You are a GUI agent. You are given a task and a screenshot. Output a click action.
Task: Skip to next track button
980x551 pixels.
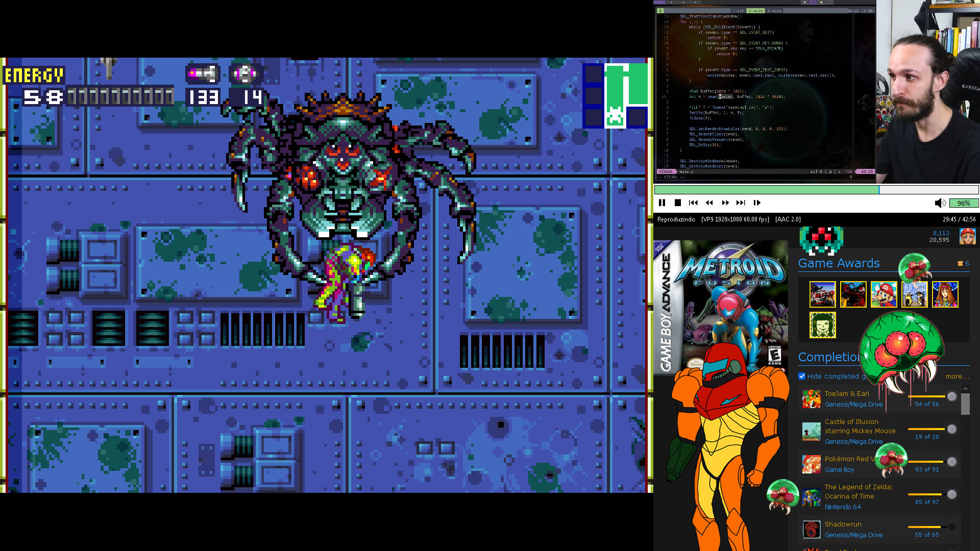click(x=741, y=203)
